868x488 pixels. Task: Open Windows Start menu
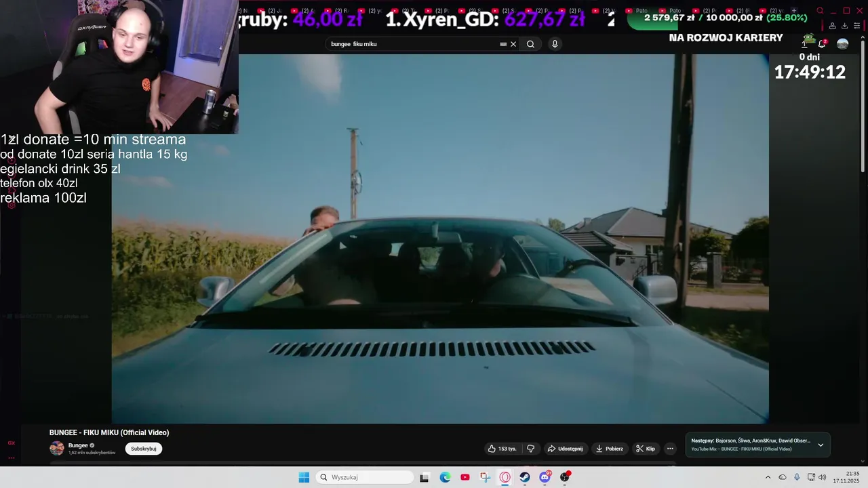click(x=304, y=477)
